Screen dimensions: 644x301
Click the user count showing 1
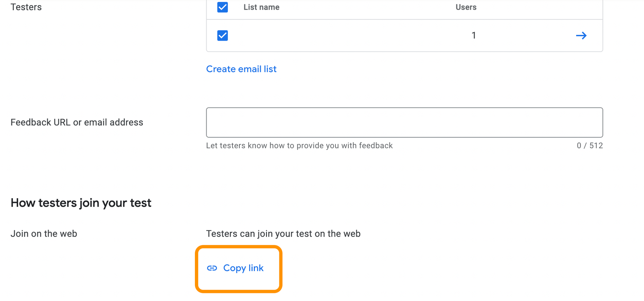pos(474,35)
